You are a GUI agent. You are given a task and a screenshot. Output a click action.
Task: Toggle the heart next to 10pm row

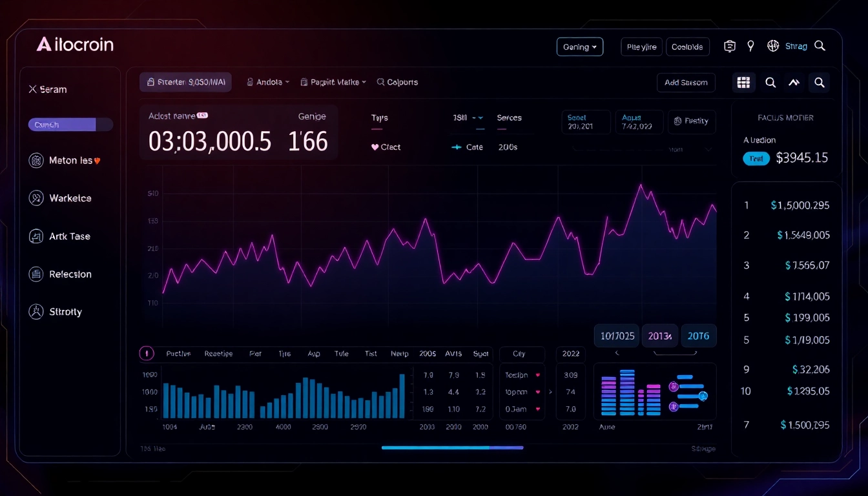pyautogui.click(x=539, y=391)
